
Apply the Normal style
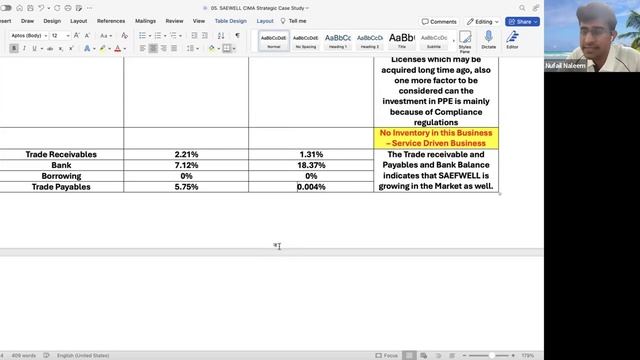click(x=273, y=41)
